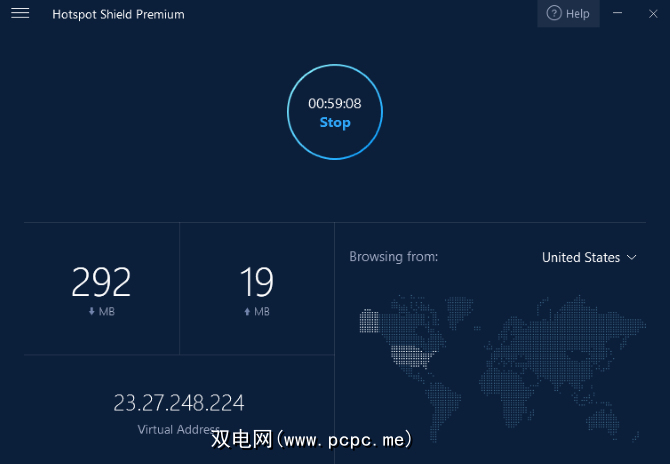Click the Hotspot Shield Premium title
670x464 pixels.
tap(118, 15)
